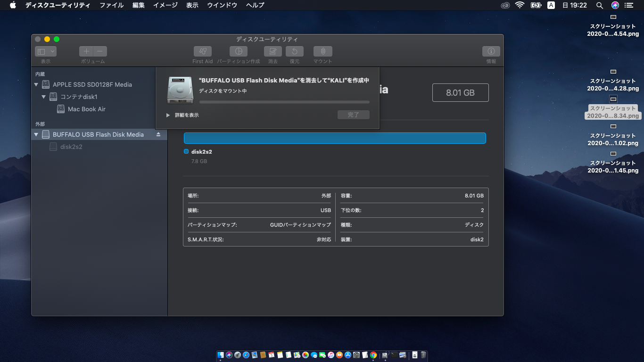Open Launchpad rocket in the Dock
The height and width of the screenshot is (362, 644).
click(x=238, y=355)
